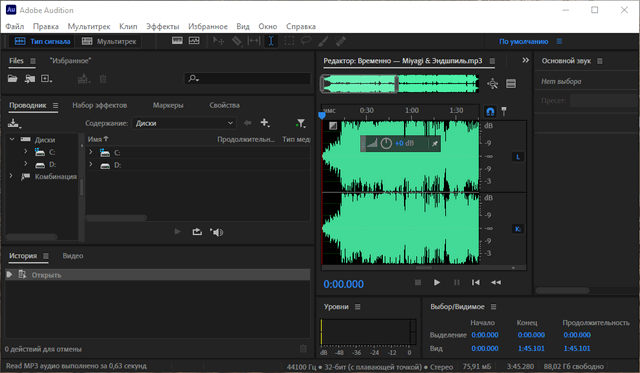640x373 pixels.
Task: Click the channel layout icon beside overview
Action: 511,84
